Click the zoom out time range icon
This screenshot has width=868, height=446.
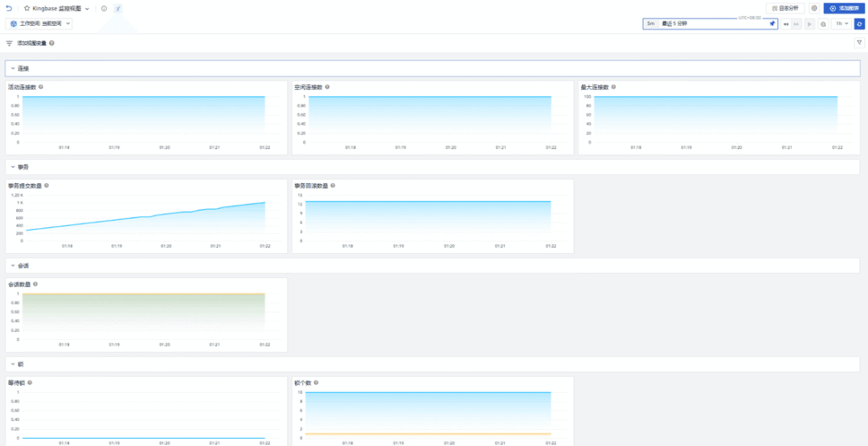(x=823, y=24)
